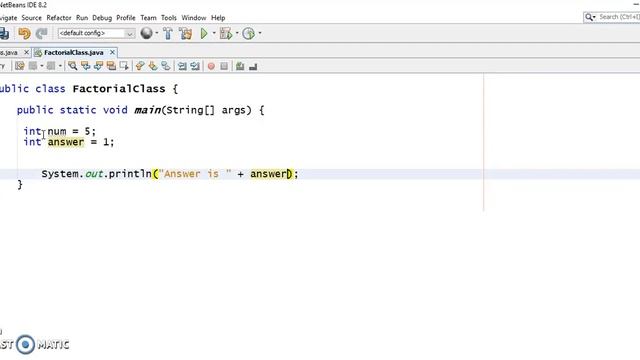Expand the Debug Project dropdown arrow
Image resolution: width=640 pixels, height=360 pixels.
point(237,33)
